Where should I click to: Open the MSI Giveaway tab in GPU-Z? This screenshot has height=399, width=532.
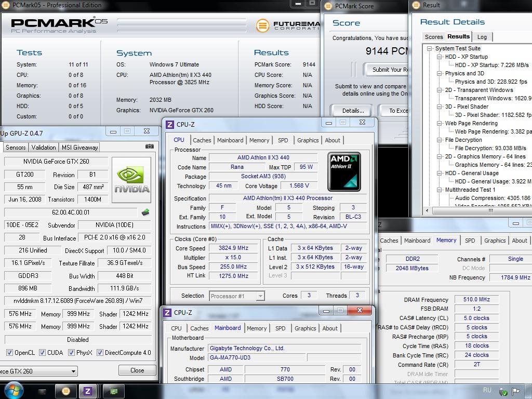click(x=79, y=147)
